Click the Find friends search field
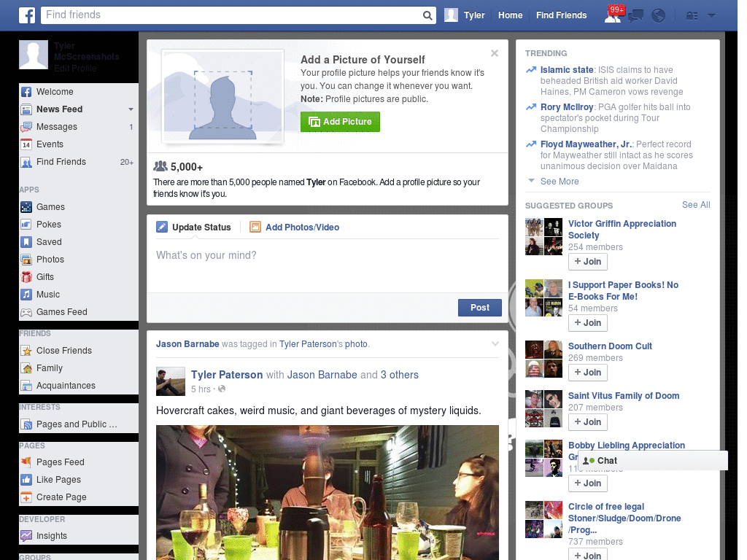Image resolution: width=747 pixels, height=560 pixels. (231, 15)
